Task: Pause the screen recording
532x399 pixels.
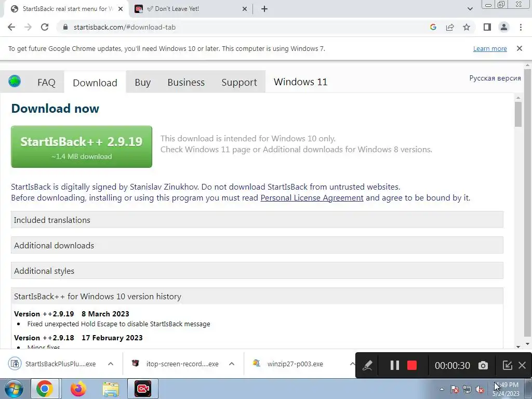Action: 395,365
